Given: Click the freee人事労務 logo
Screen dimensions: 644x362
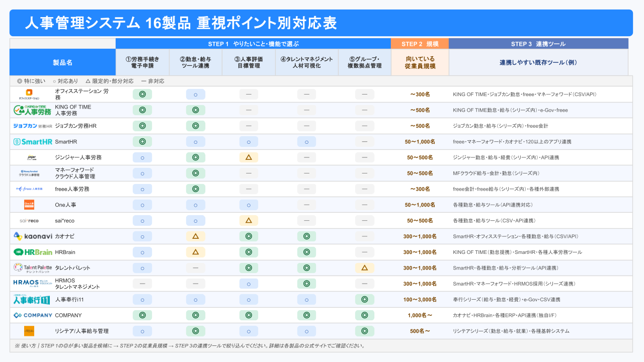Looking at the screenshot, I should point(29,189).
